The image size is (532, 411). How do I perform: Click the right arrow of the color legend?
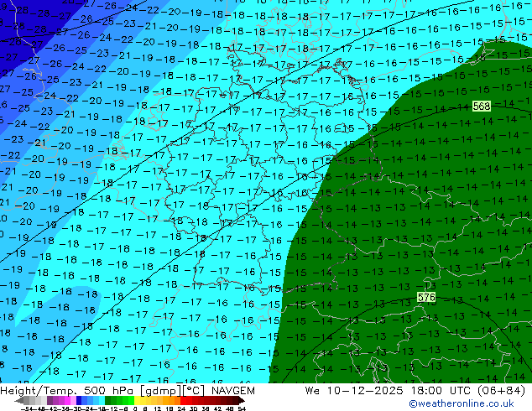(243, 400)
